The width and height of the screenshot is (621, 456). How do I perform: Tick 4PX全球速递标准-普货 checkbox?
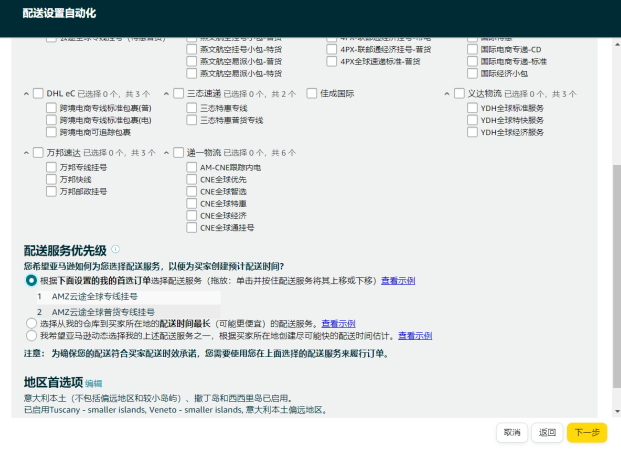(332, 61)
